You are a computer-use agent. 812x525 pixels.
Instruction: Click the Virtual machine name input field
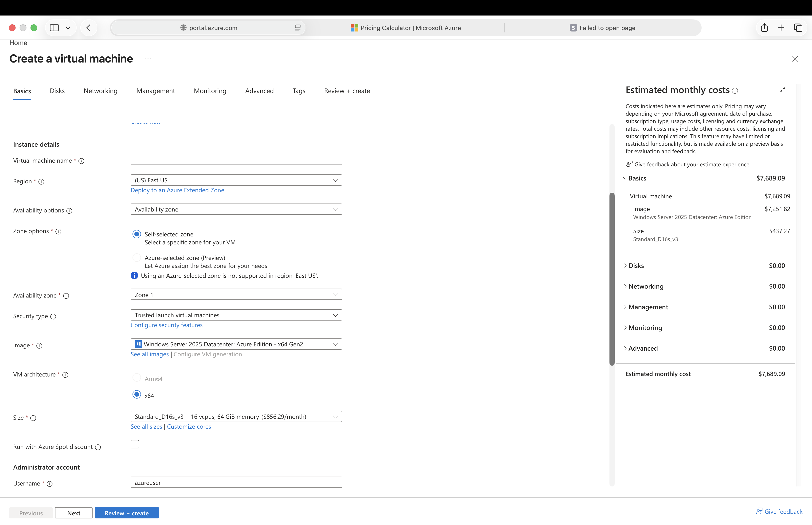point(236,159)
